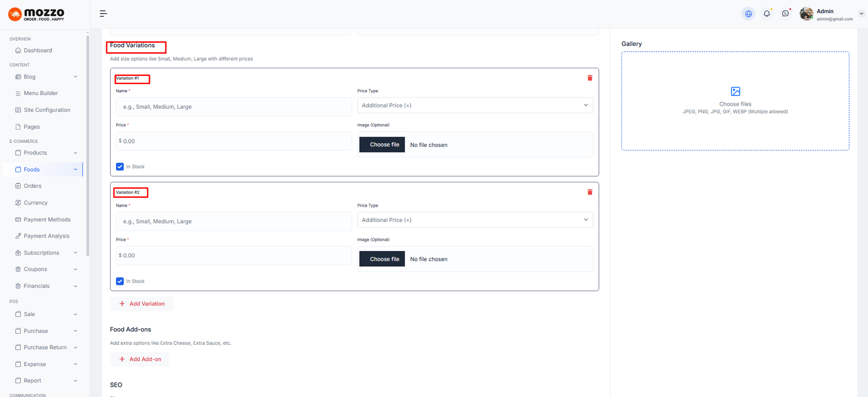Open the notifications bell icon
The width and height of the screenshot is (868, 397).
click(x=767, y=14)
